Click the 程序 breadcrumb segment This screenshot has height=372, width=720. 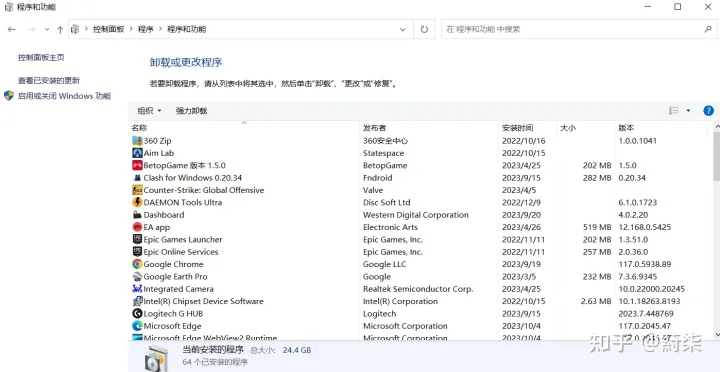pyautogui.click(x=146, y=29)
